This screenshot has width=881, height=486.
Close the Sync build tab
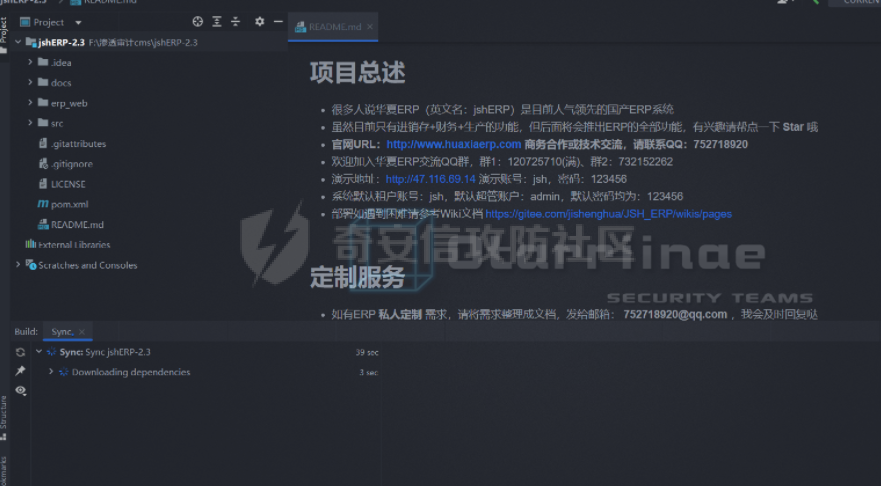[82, 332]
